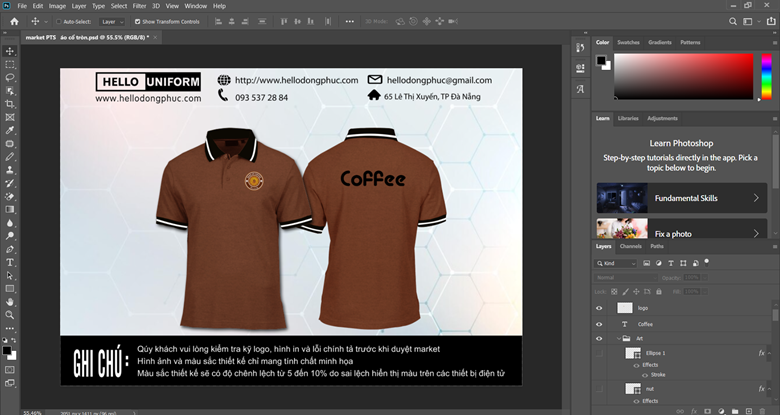This screenshot has width=780, height=415.
Task: Click inside the color picker field
Action: pos(683,77)
